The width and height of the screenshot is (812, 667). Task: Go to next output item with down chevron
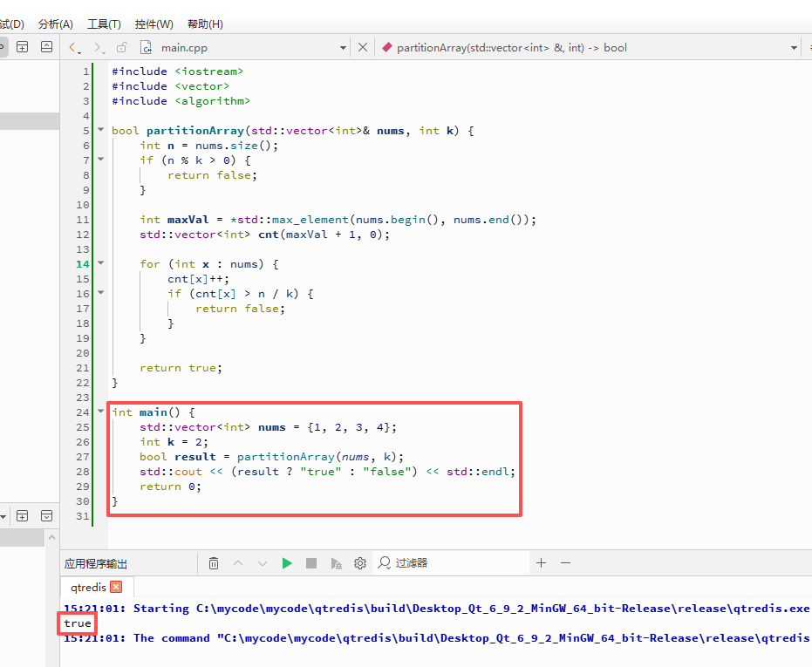(263, 563)
